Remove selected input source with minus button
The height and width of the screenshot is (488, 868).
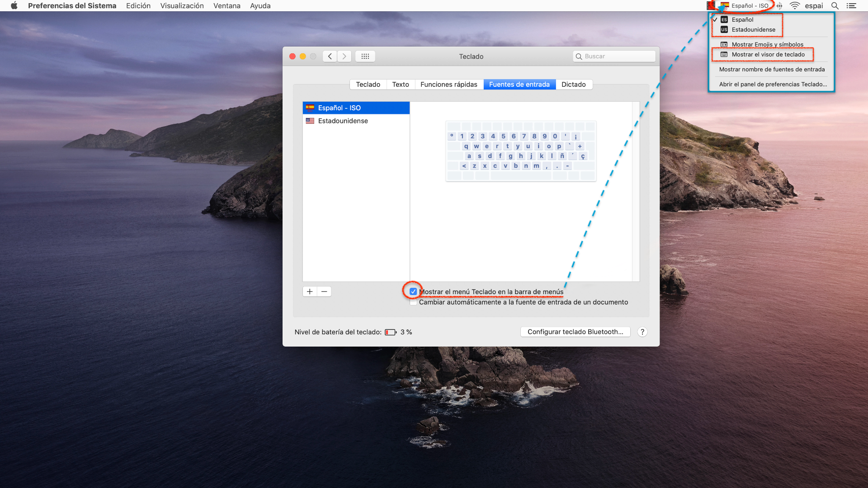[x=324, y=291]
